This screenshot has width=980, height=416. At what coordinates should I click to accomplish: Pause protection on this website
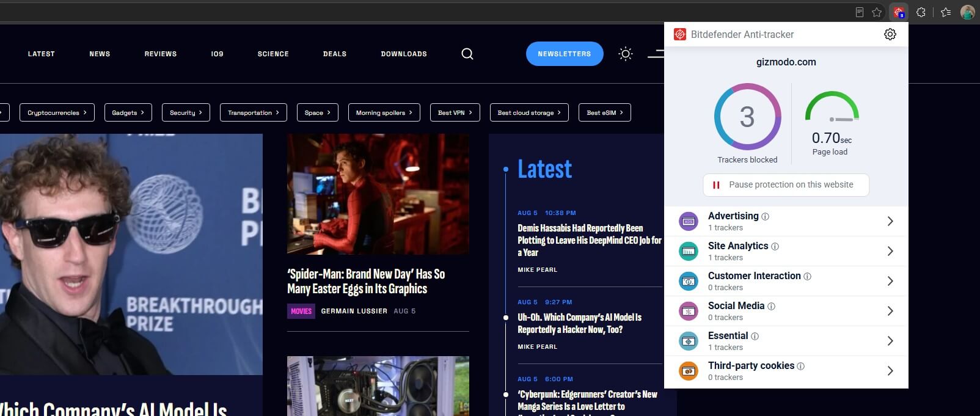click(786, 184)
